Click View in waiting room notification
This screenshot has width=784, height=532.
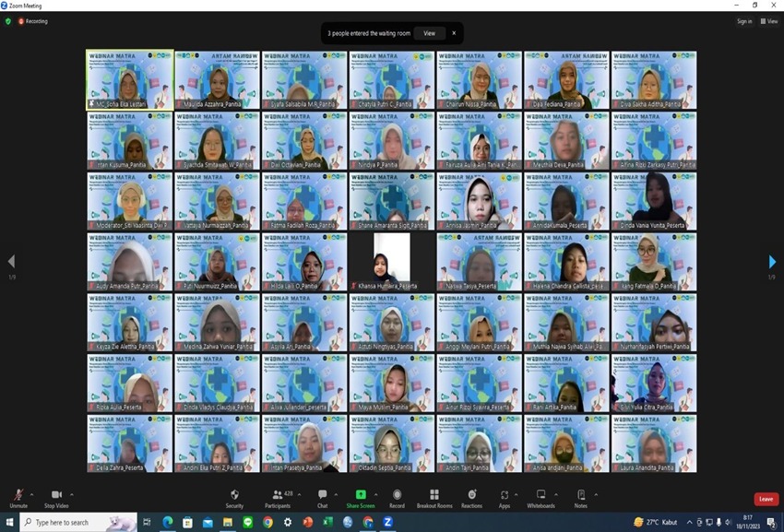pyautogui.click(x=429, y=33)
